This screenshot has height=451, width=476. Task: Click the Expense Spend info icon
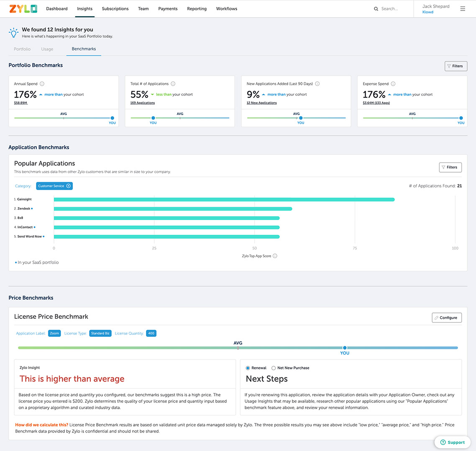pos(393,84)
